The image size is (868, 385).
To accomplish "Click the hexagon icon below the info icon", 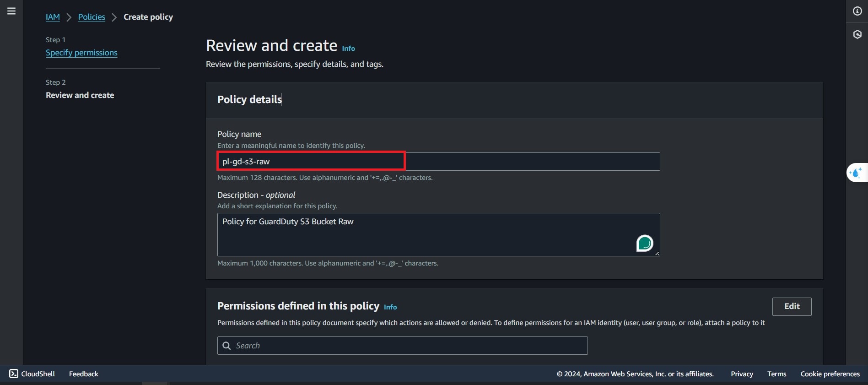I will 857,34.
